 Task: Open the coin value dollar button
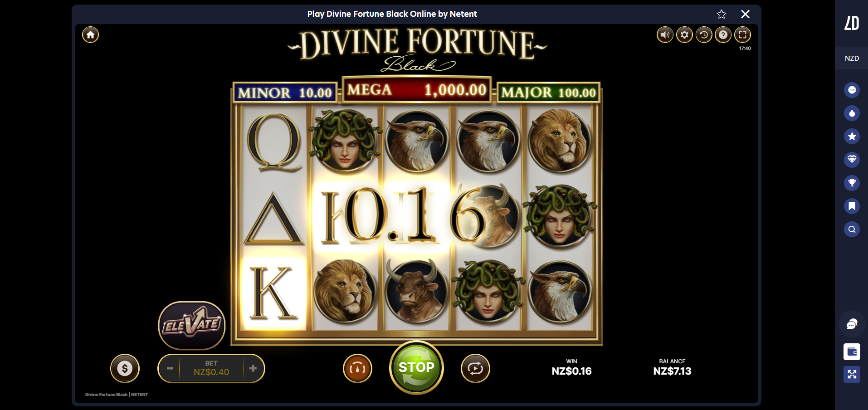(x=125, y=368)
